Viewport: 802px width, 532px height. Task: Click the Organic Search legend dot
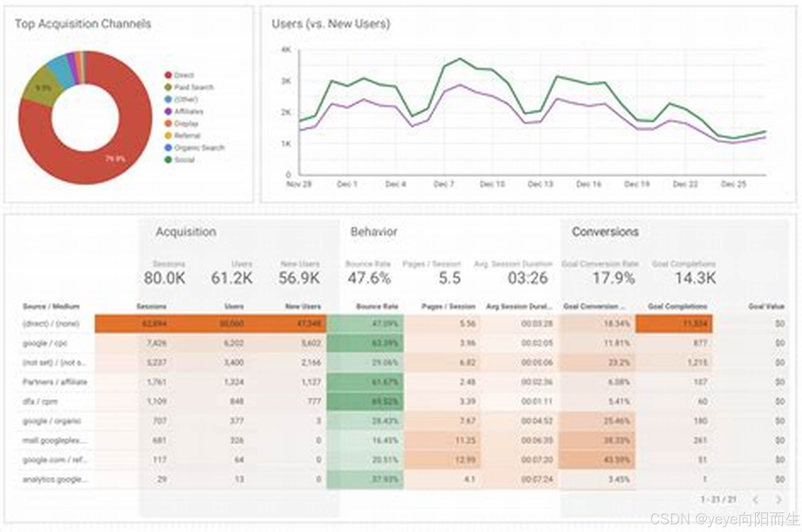pyautogui.click(x=168, y=147)
